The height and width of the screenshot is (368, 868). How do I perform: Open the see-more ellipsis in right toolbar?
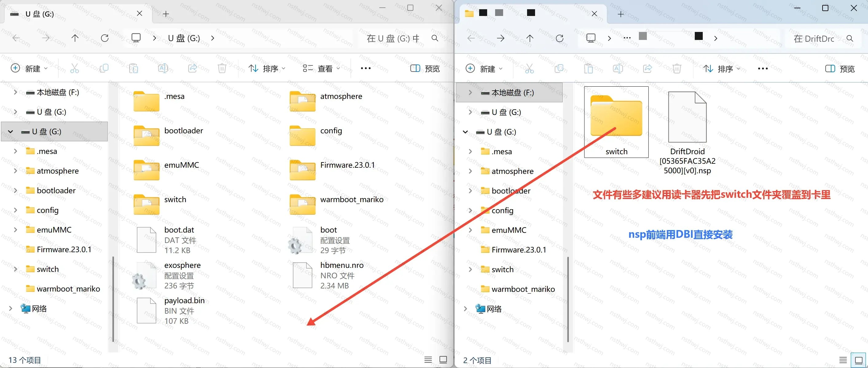(x=763, y=69)
